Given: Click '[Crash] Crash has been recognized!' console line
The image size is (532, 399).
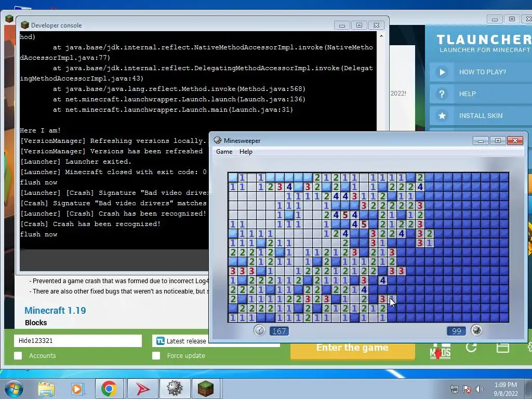Looking at the screenshot, I should point(90,224).
